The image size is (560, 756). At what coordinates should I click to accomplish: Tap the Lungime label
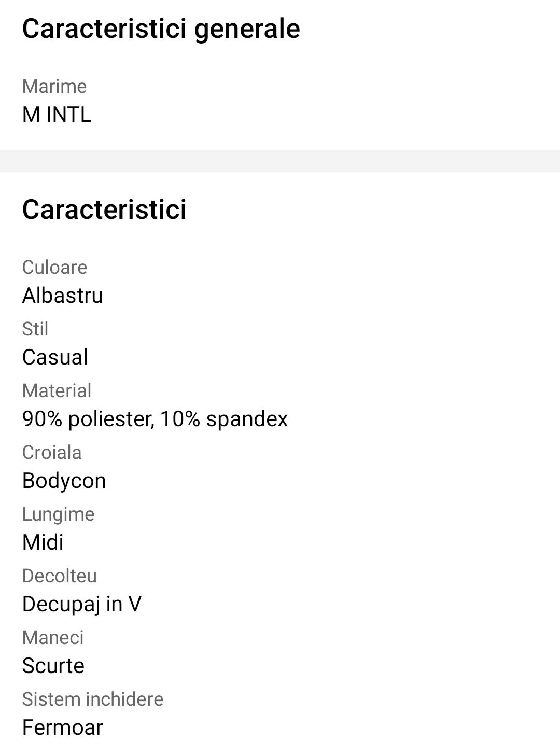(58, 514)
